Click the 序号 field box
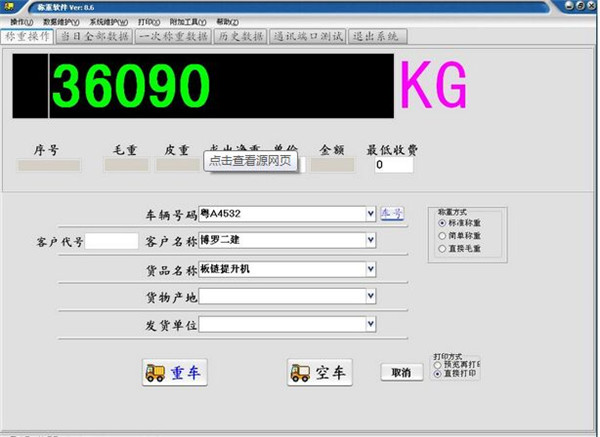The height and width of the screenshot is (437, 600). point(49,165)
